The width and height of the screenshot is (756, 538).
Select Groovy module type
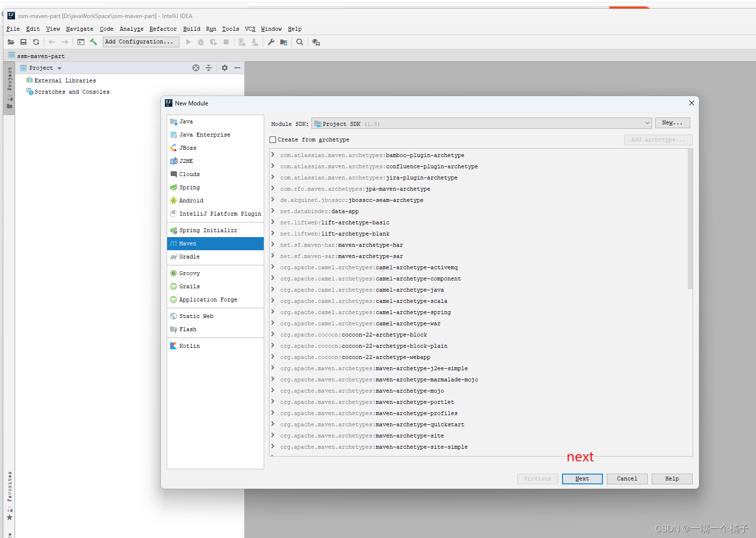(x=215, y=273)
